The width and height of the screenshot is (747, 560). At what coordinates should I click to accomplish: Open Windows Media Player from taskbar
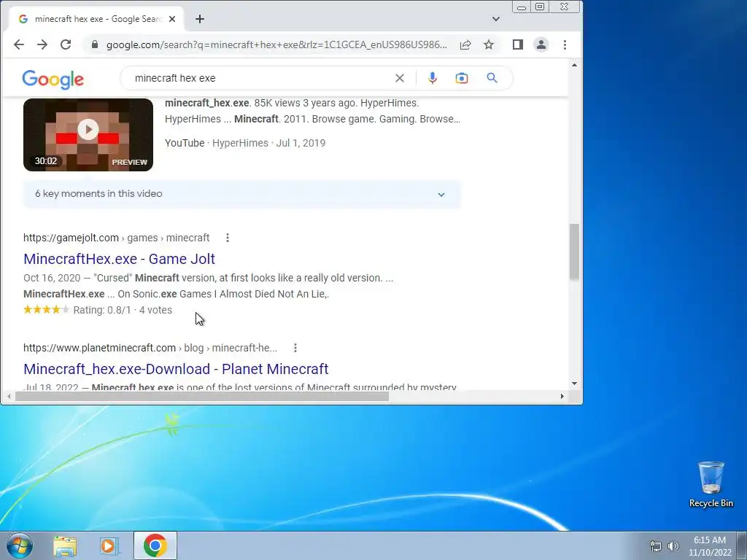(109, 546)
